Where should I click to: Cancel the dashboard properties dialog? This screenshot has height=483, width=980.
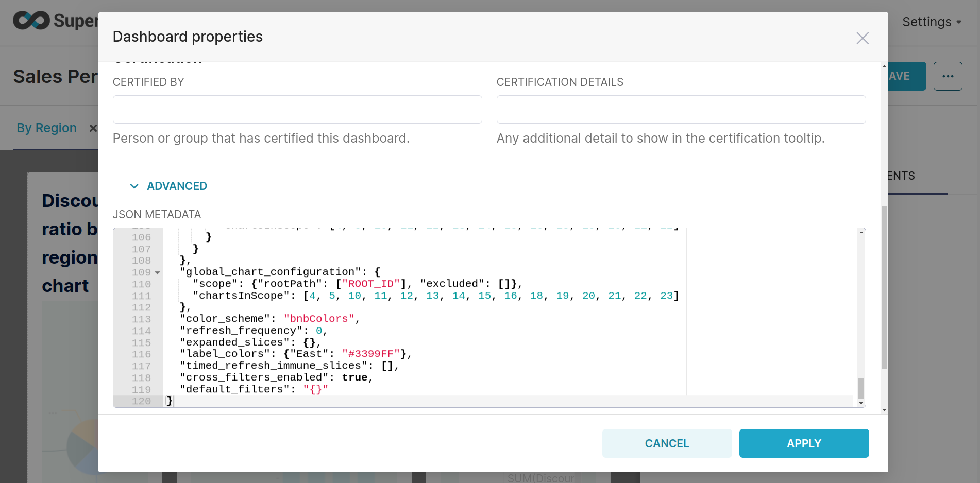coord(667,443)
